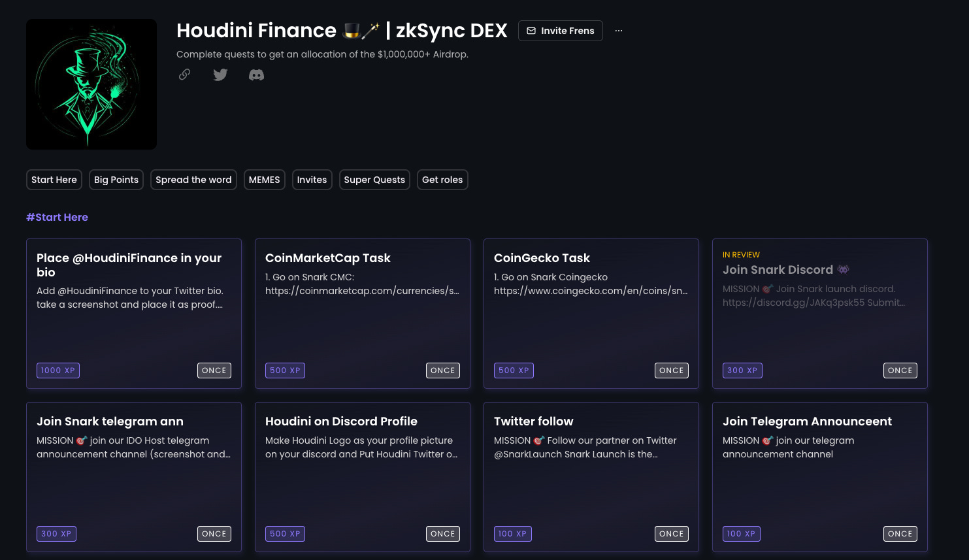Click the ONCE tag on CoinGecko Task

click(672, 371)
